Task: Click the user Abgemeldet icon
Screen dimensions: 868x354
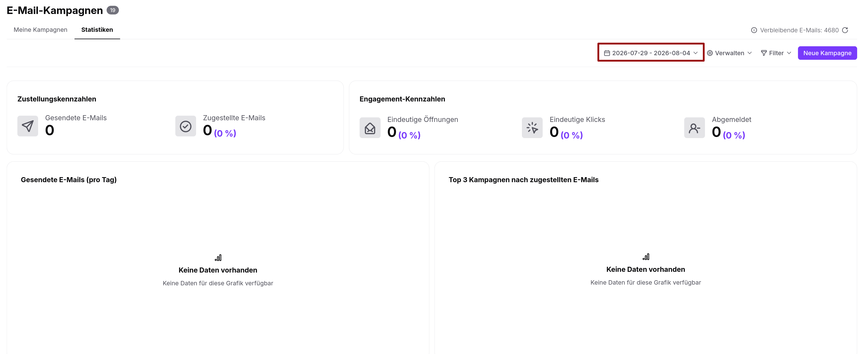Action: click(694, 128)
